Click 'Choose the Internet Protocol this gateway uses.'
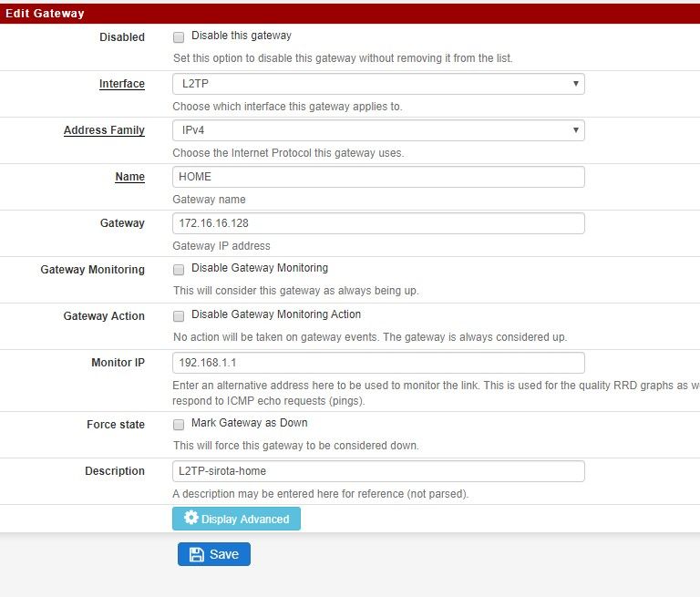The image size is (700, 597). pyautogui.click(x=288, y=153)
